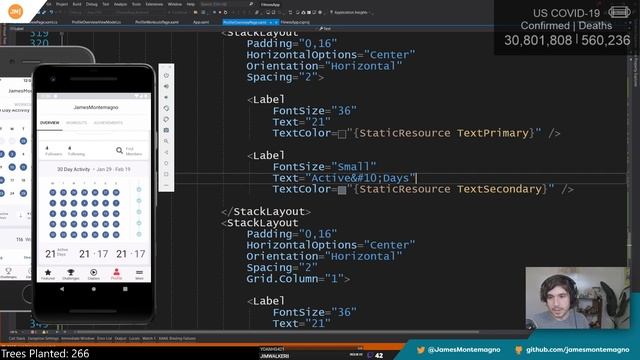Switch to ProfileOverviewViewModel.cs tab

click(96, 22)
